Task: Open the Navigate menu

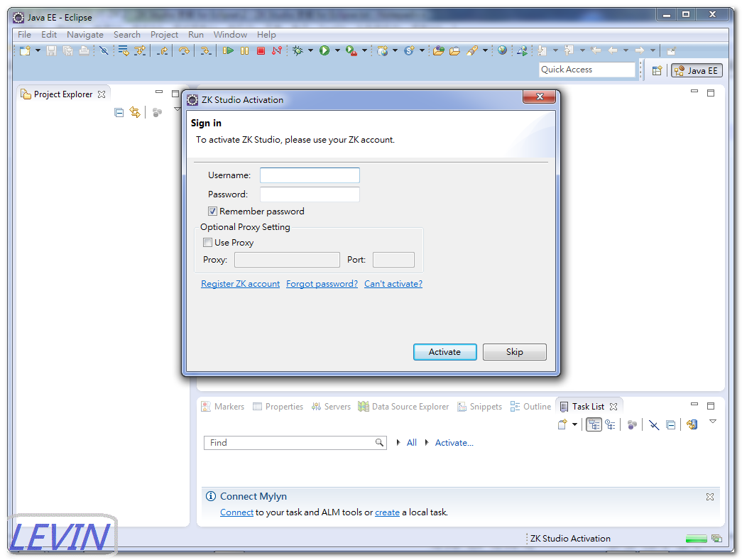Action: point(85,35)
